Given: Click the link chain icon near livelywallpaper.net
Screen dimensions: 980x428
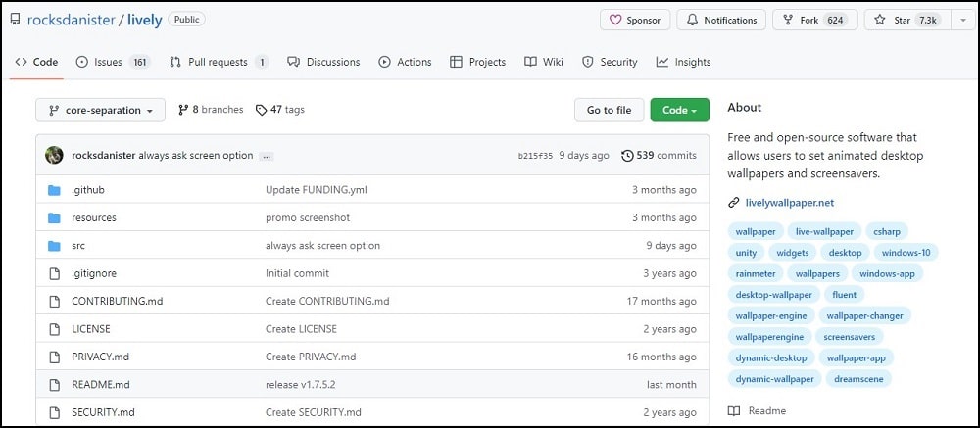Looking at the screenshot, I should pos(734,203).
